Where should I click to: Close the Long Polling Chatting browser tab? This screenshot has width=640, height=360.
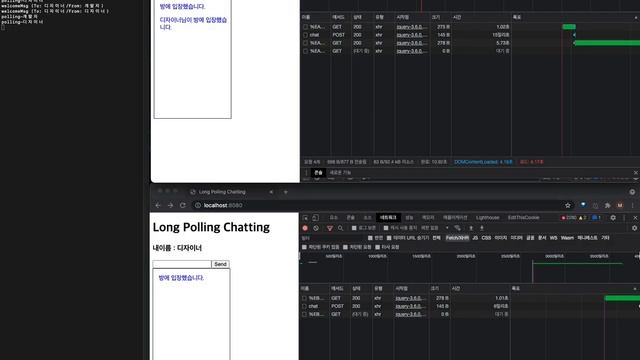coord(271,192)
